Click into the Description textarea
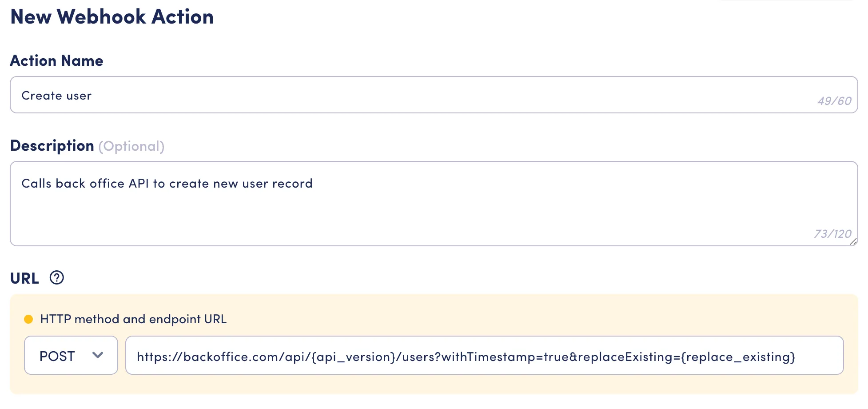Viewport: 868px width, 409px height. [x=434, y=204]
